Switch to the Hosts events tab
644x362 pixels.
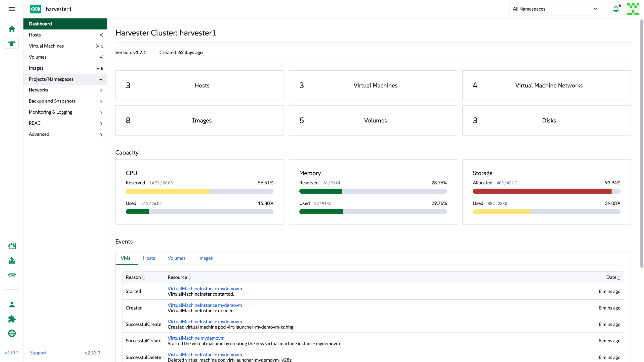click(149, 258)
